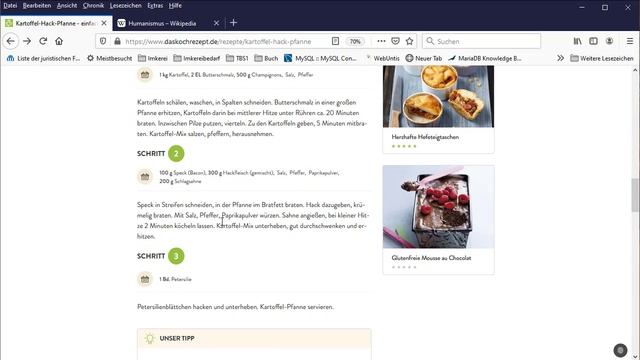Image resolution: width=640 pixels, height=360 pixels.
Task: Open Firefox account icon
Action: (609, 41)
